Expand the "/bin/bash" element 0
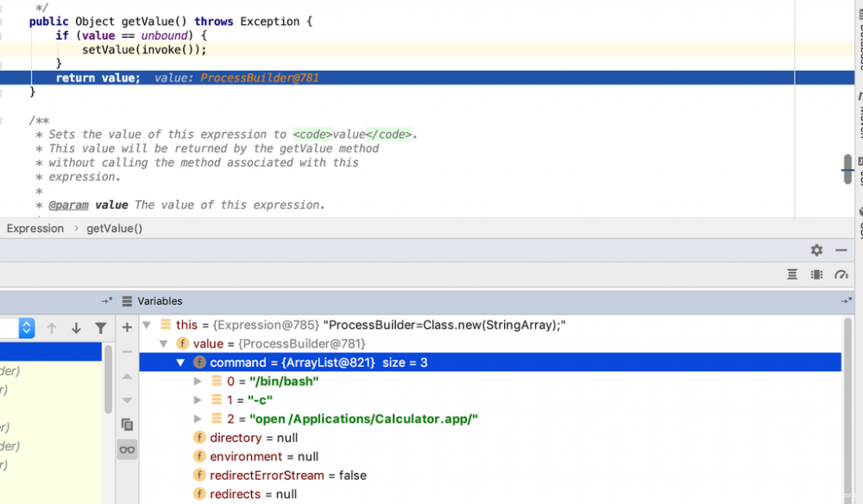Screen dimensions: 863x504 tap(198, 381)
